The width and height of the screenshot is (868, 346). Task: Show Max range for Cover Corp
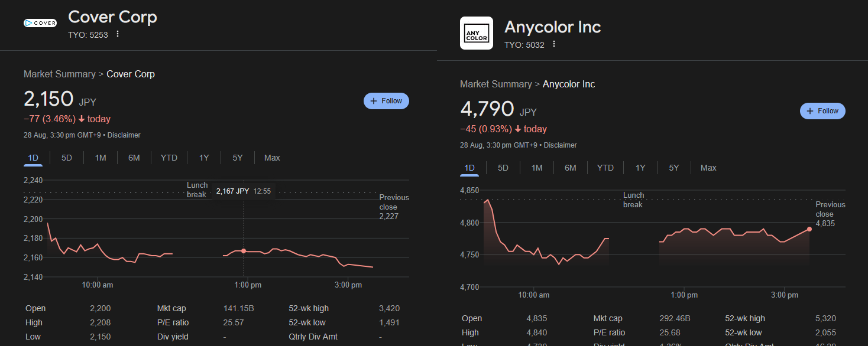[x=272, y=158]
